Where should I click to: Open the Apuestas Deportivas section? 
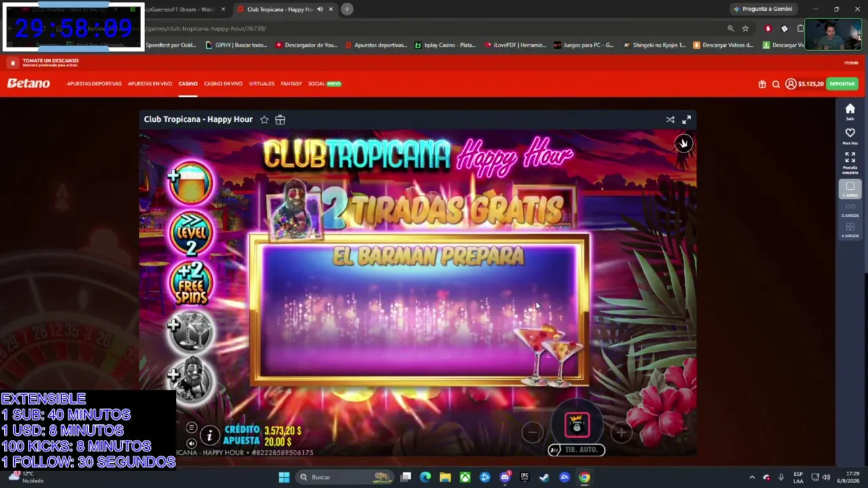(x=94, y=83)
